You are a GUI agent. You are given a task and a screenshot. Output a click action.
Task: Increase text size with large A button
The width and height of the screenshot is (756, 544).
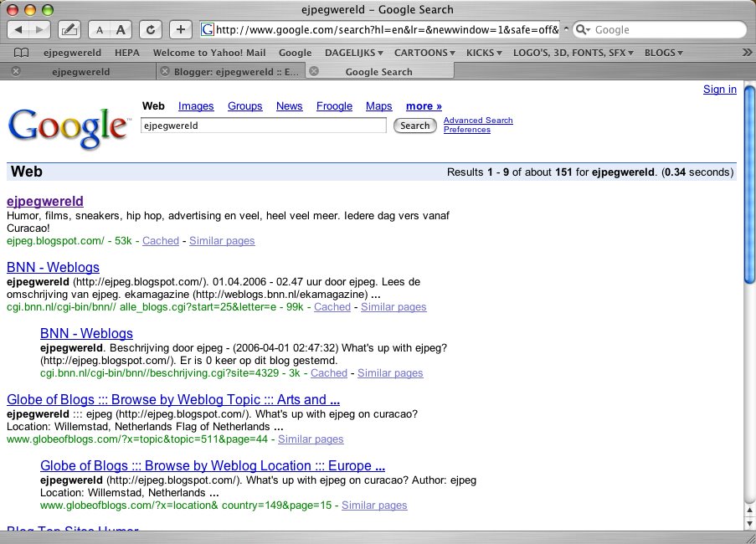tap(121, 30)
